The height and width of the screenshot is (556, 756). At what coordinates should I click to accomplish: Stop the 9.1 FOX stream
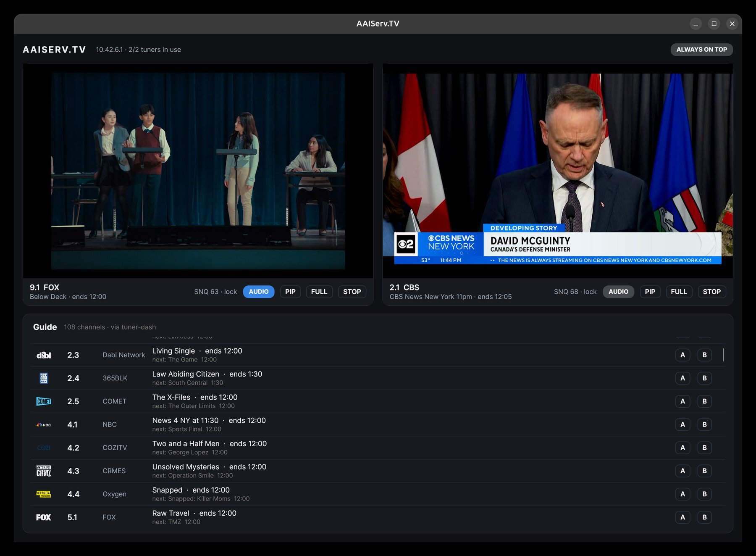click(x=352, y=292)
